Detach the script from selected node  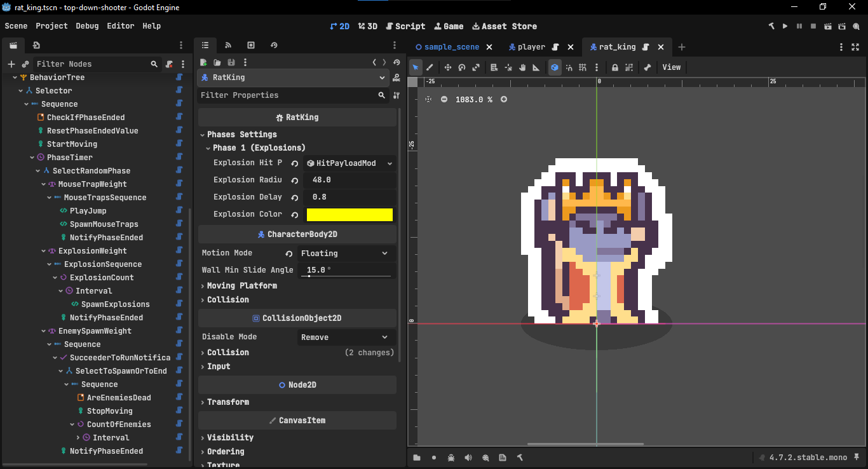click(x=169, y=64)
